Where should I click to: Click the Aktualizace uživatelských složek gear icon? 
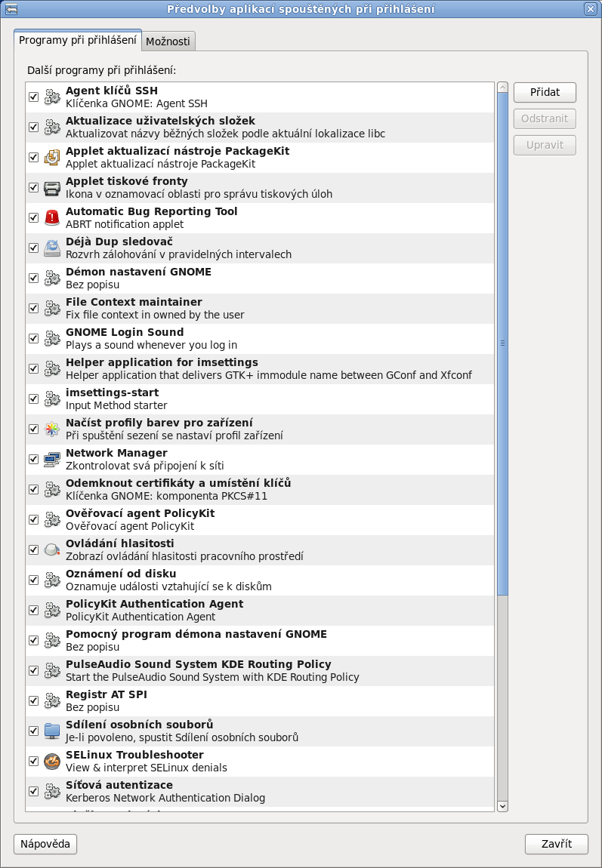pyautogui.click(x=52, y=128)
